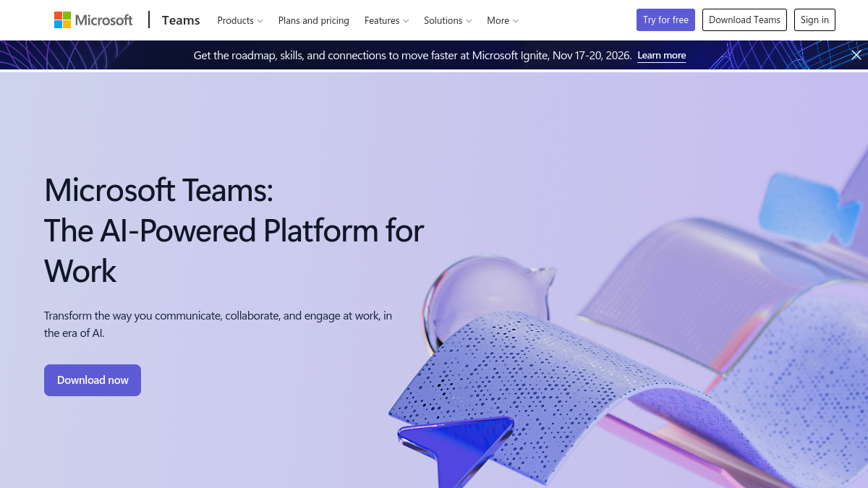Click the Microsoft logo
This screenshot has width=868, height=488.
click(x=93, y=20)
